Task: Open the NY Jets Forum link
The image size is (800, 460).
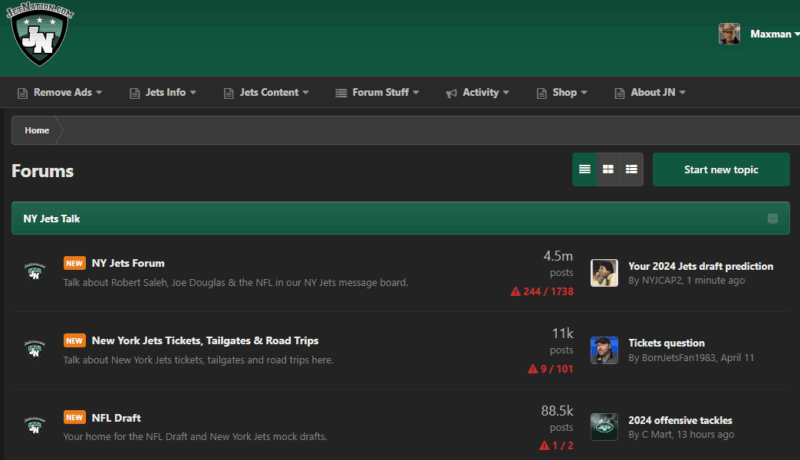Action: click(128, 263)
